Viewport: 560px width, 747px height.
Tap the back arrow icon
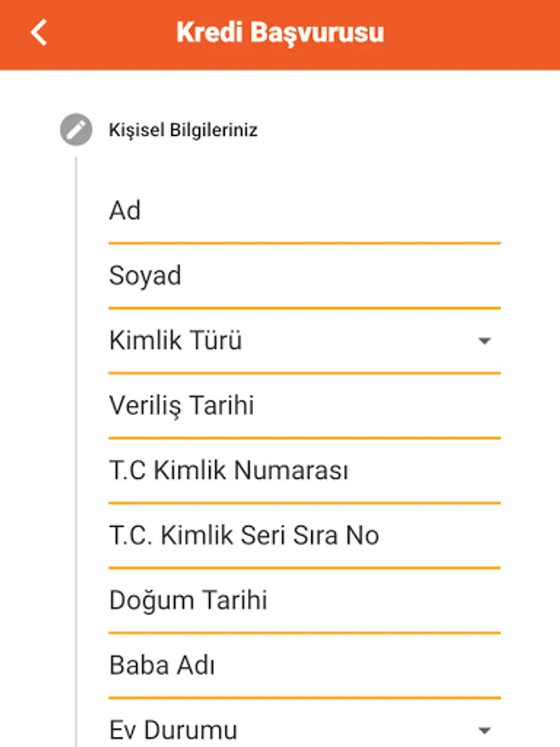(x=38, y=33)
